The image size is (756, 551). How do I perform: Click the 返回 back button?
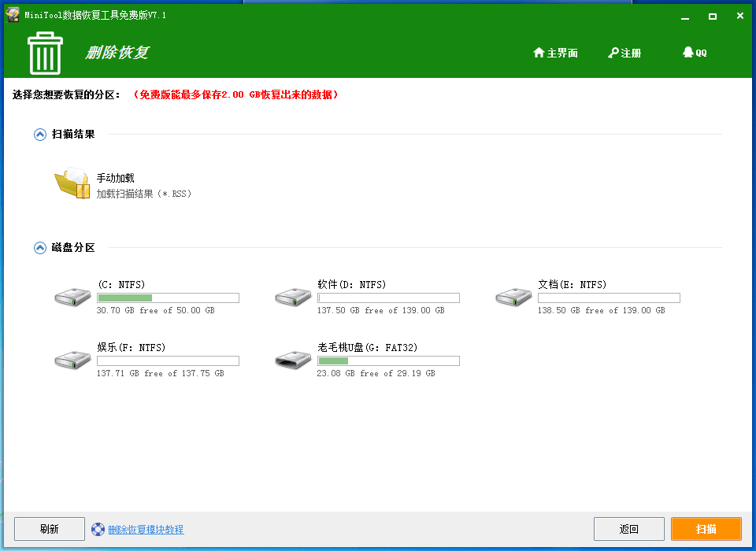(629, 529)
